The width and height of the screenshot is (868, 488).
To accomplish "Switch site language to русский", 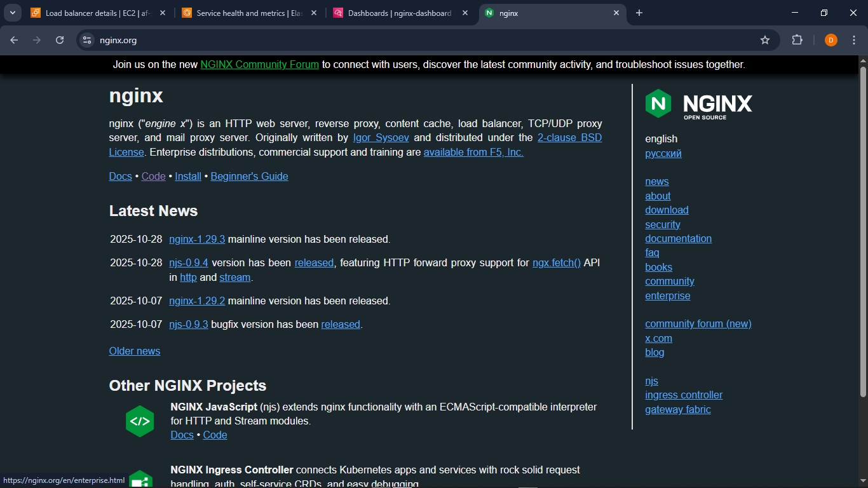I will [x=663, y=153].
